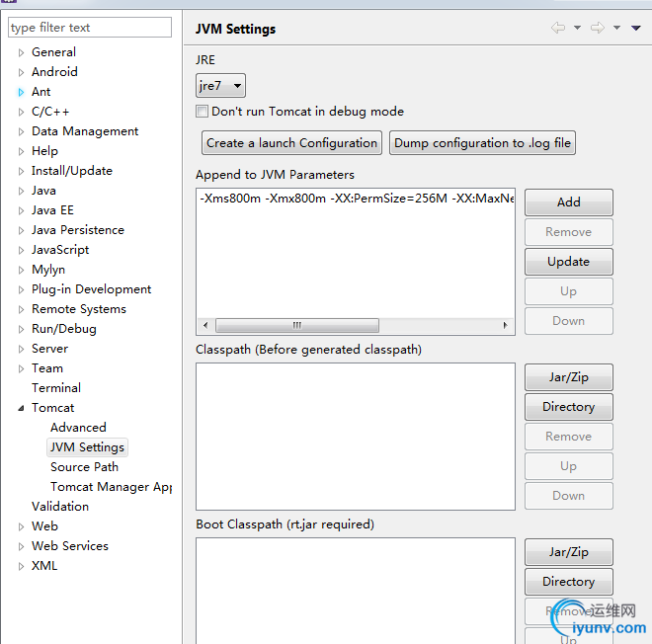Select Java Persistence in preferences tree
This screenshot has width=652, height=644.
coord(78,230)
